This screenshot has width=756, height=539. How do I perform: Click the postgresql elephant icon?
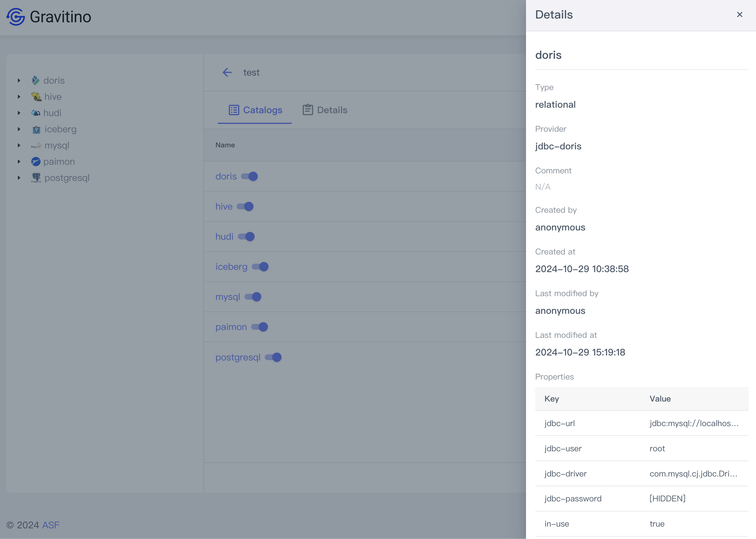[36, 178]
